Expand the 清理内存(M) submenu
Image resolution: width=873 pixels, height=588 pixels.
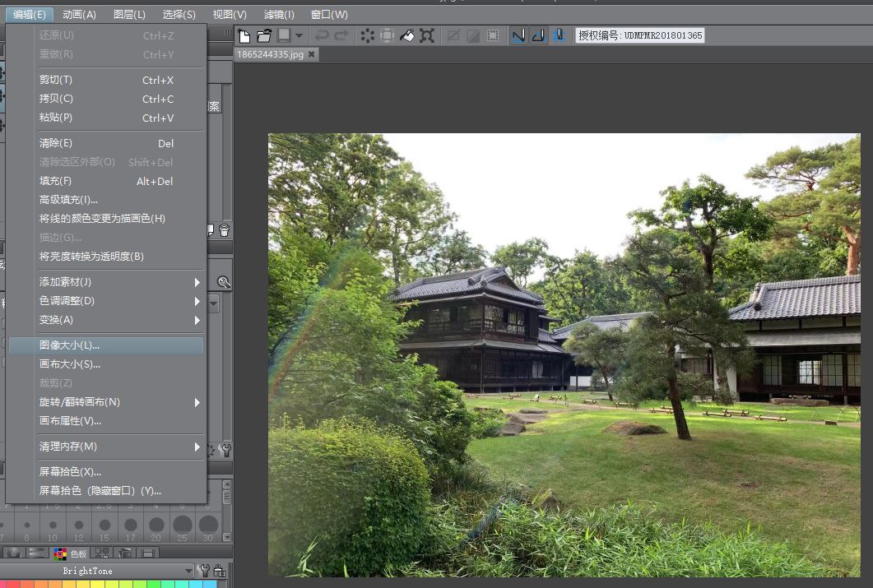click(106, 447)
